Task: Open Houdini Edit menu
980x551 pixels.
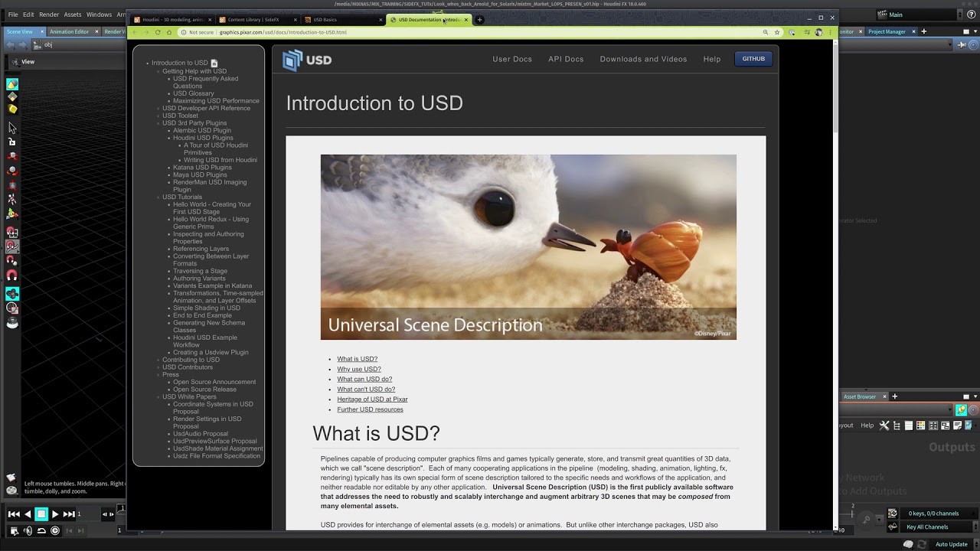Action: click(28, 15)
